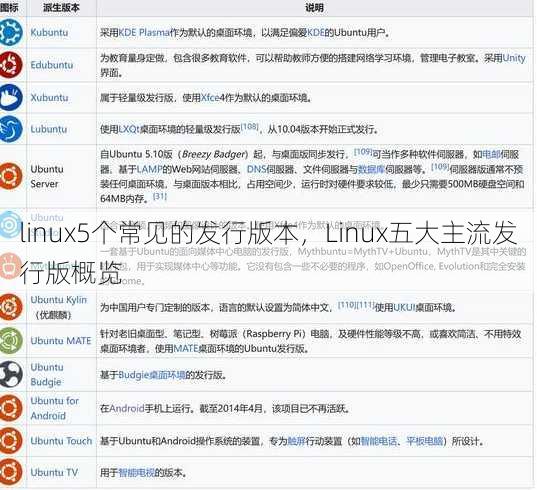The height and width of the screenshot is (490, 537).
Task: Follow the UKUI link
Action: (404, 307)
